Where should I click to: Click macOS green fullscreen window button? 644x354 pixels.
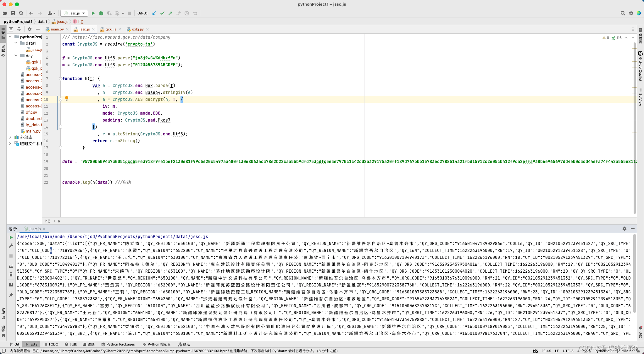[17, 4]
